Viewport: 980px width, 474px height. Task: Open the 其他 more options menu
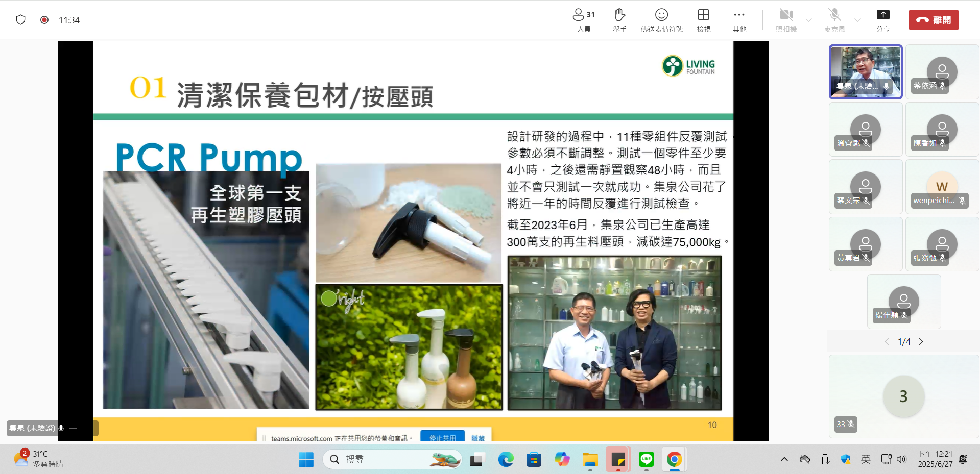coord(739,20)
